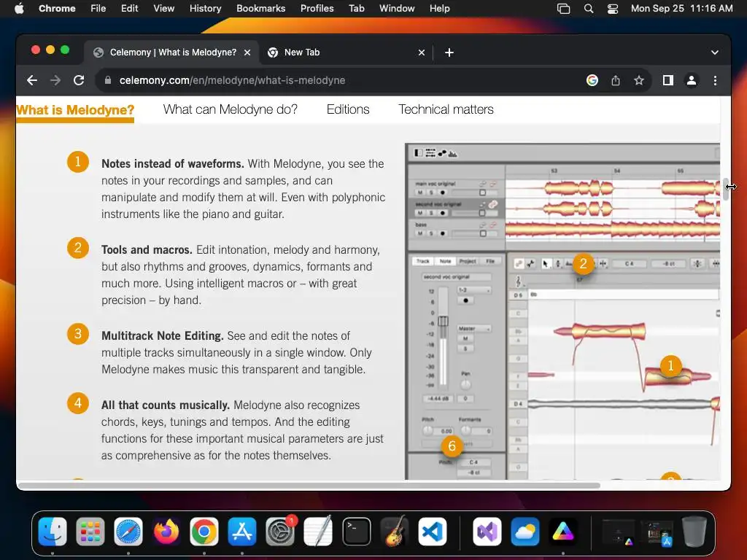Open Launchpad from the Dock
747x560 pixels.
[90, 532]
